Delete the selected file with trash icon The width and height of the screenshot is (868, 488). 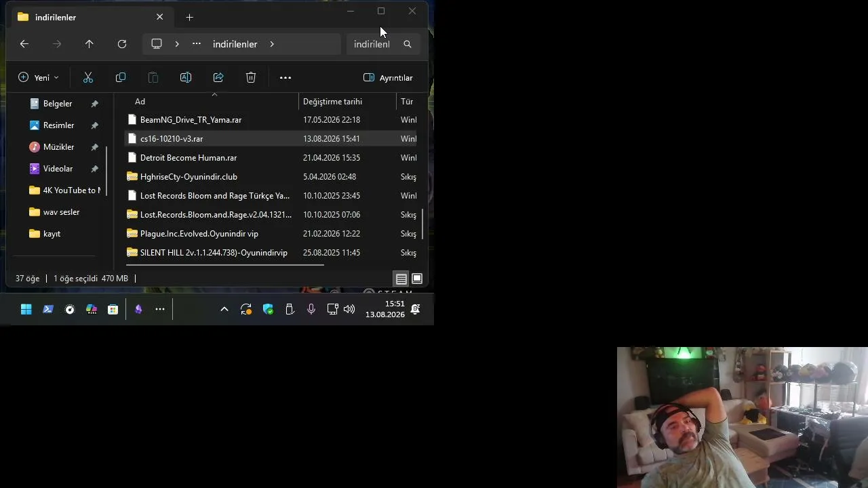click(x=251, y=78)
